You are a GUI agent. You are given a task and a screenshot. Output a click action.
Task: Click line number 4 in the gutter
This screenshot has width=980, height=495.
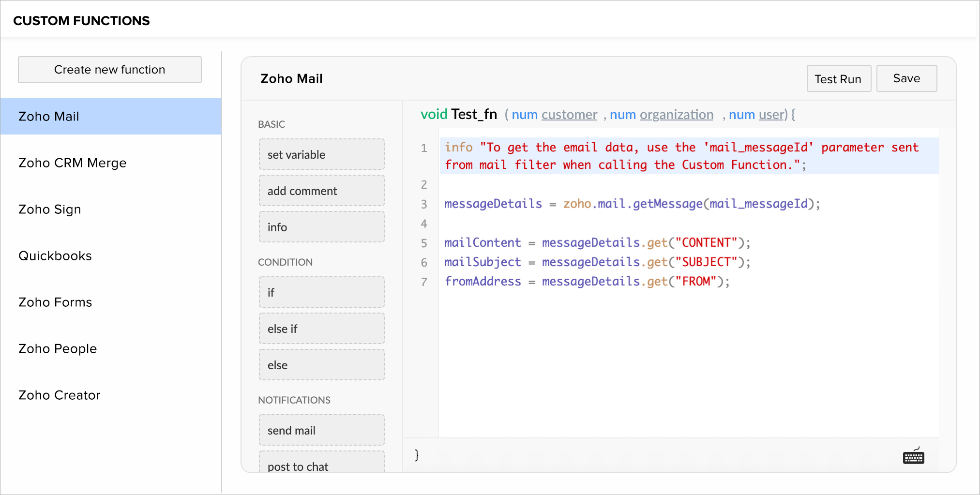tap(424, 224)
